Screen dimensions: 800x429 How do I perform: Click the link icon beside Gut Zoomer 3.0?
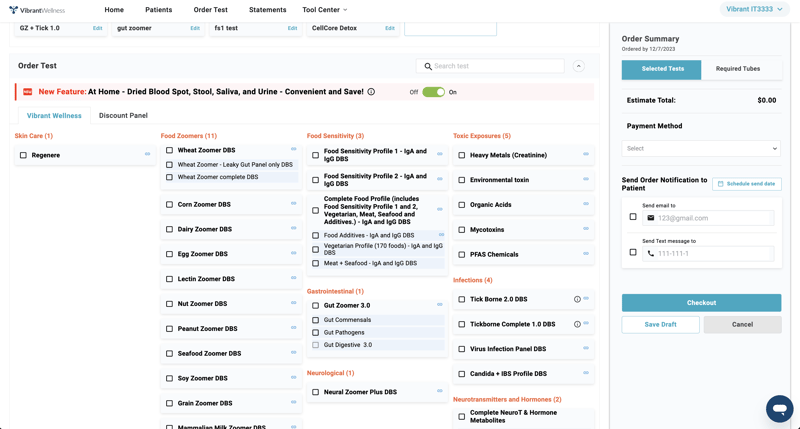click(440, 305)
